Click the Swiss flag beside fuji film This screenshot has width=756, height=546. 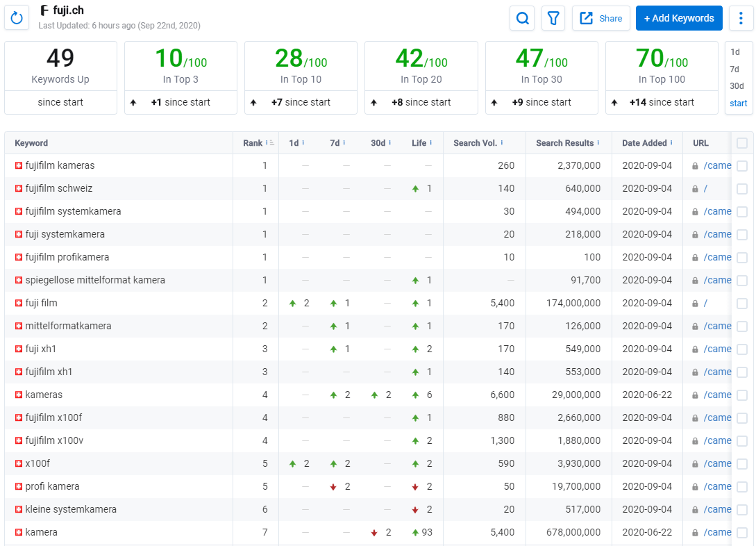pos(19,303)
